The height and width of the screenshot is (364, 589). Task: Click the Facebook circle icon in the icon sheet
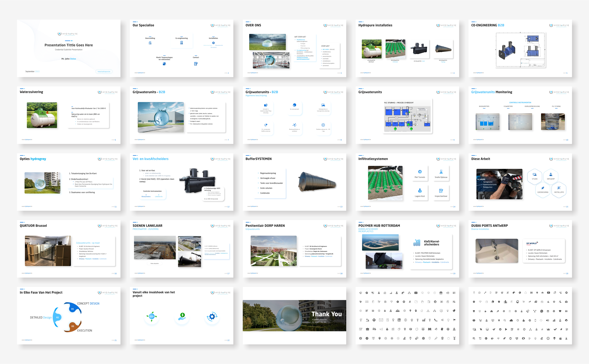click(x=398, y=302)
